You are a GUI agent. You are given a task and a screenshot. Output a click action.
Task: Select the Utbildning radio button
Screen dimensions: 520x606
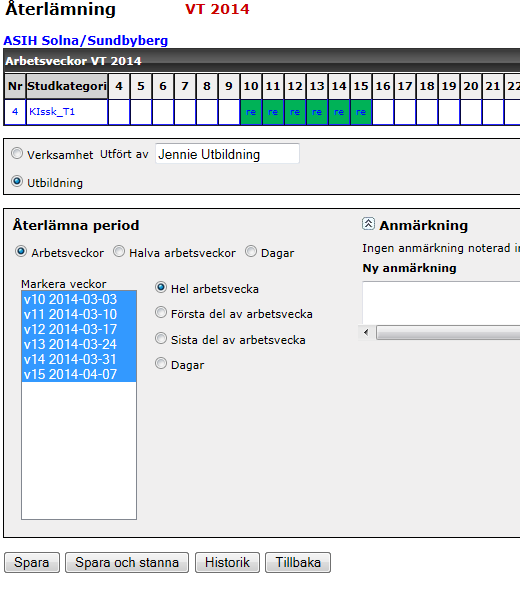coord(17,181)
